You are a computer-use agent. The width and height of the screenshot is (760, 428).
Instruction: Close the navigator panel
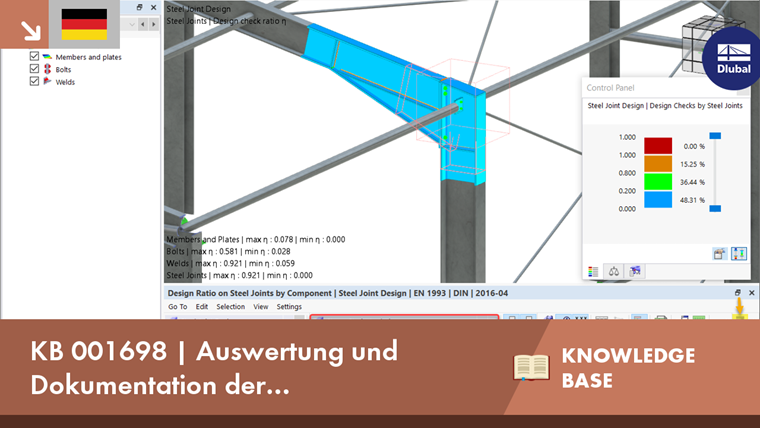154,7
